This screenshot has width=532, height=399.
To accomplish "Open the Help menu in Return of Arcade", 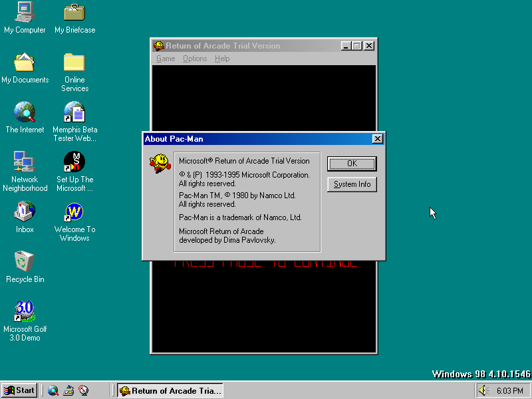I will click(222, 59).
